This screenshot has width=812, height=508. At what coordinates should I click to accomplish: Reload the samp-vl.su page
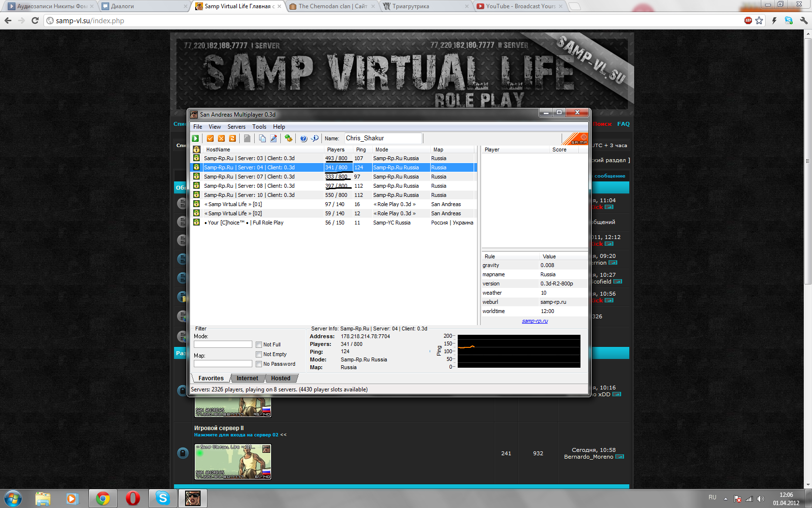(35, 20)
